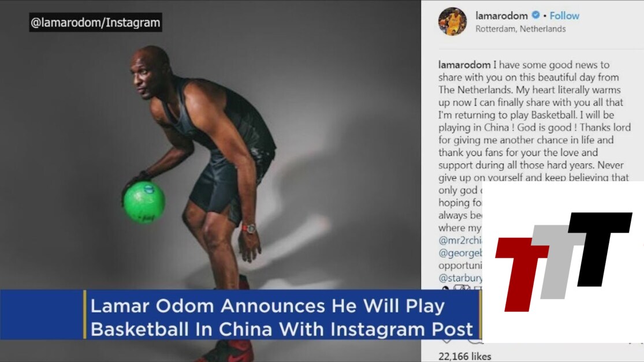Open the @mr2rchi mention in the caption

tap(460, 240)
